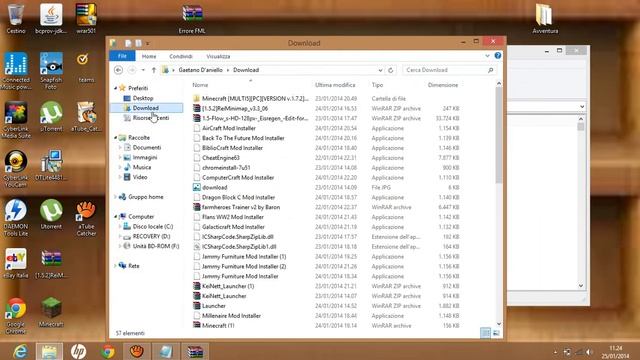Switch to details view layout button
640x360 pixels.
pos(485,333)
